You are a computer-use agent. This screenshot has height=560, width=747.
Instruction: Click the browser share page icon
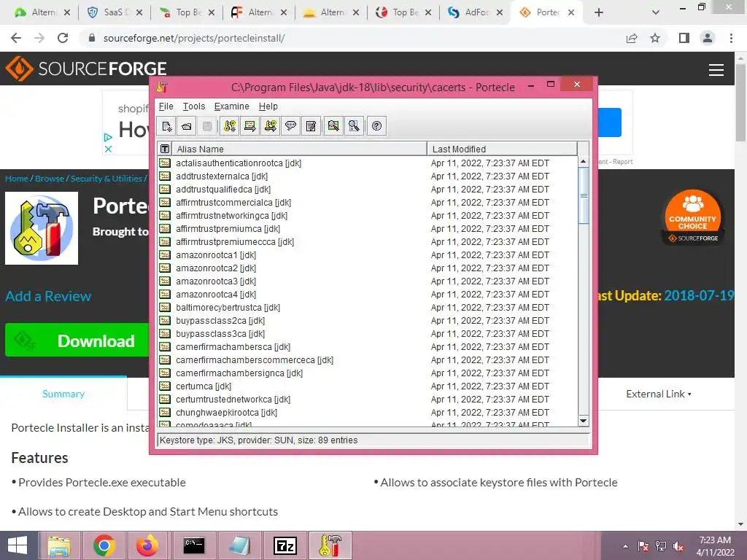pyautogui.click(x=632, y=38)
